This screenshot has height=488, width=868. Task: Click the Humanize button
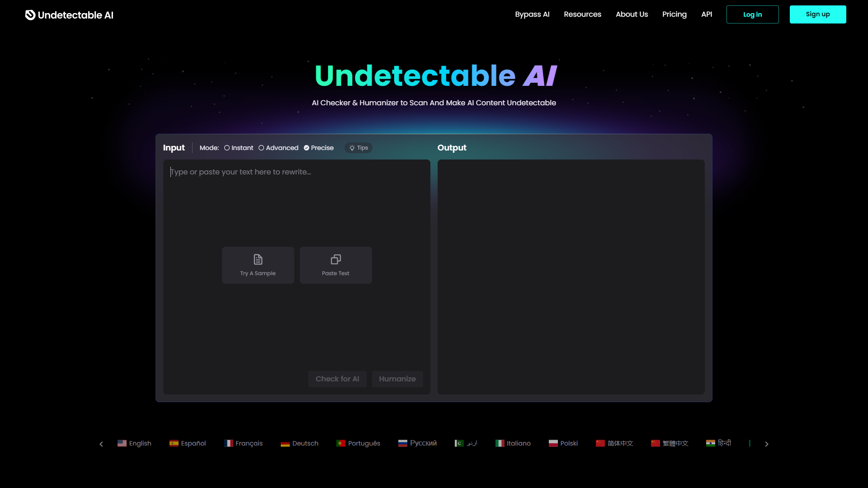click(x=397, y=378)
